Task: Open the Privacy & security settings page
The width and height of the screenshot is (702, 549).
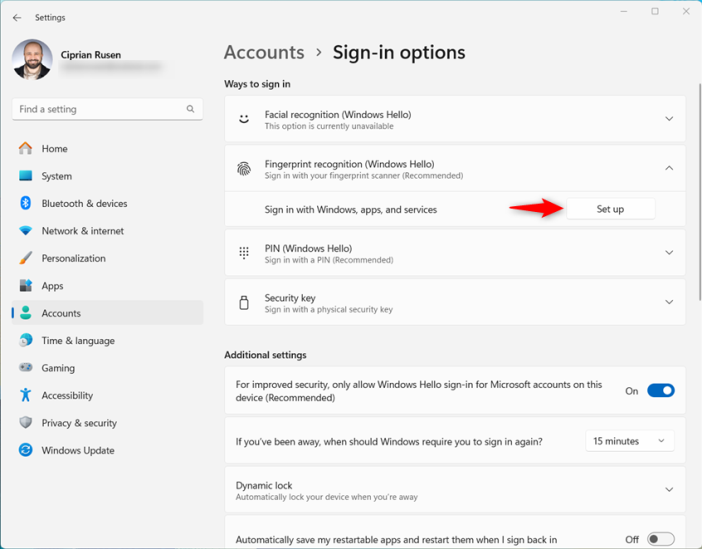Action: click(79, 423)
